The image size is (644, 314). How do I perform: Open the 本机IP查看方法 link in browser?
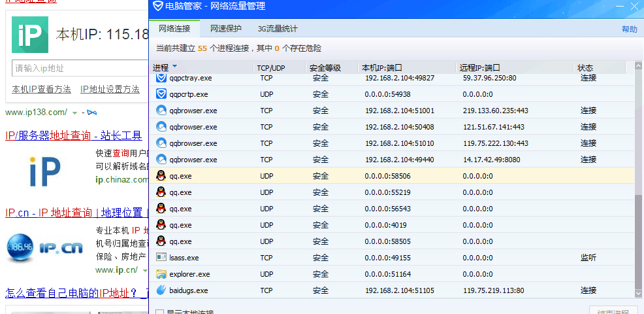click(x=41, y=89)
